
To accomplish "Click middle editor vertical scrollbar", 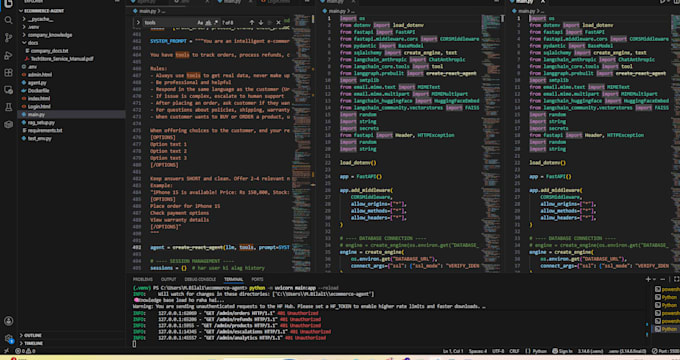I will pos(502,143).
